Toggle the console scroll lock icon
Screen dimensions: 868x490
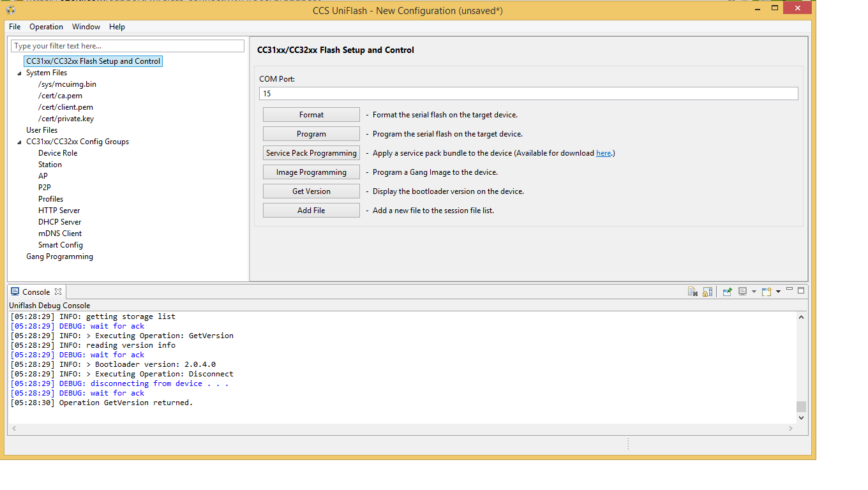707,292
